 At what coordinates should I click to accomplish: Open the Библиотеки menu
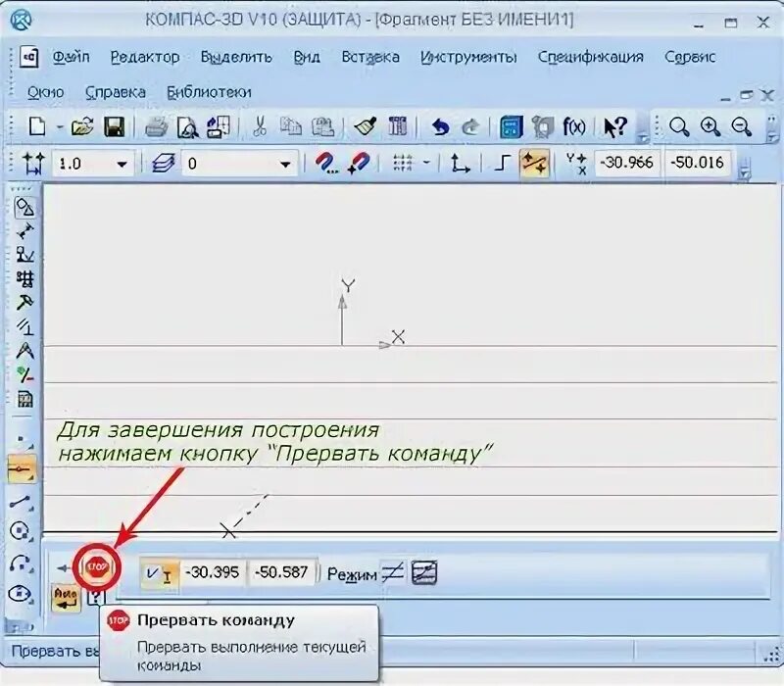[209, 92]
